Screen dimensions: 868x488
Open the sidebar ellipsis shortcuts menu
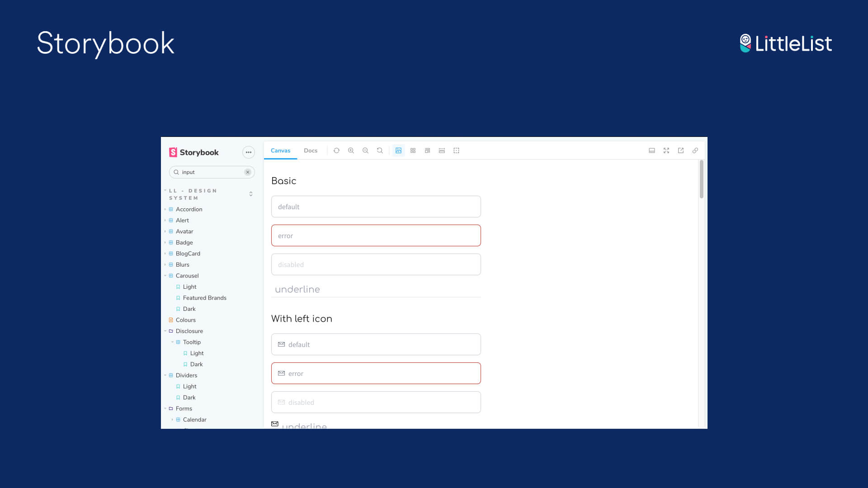pyautogui.click(x=249, y=152)
